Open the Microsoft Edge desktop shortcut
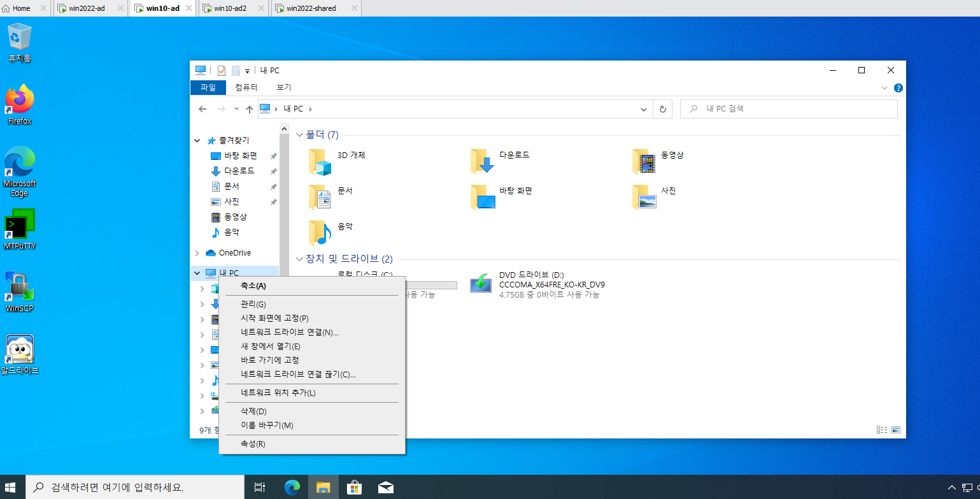980x499 pixels. coord(19,171)
